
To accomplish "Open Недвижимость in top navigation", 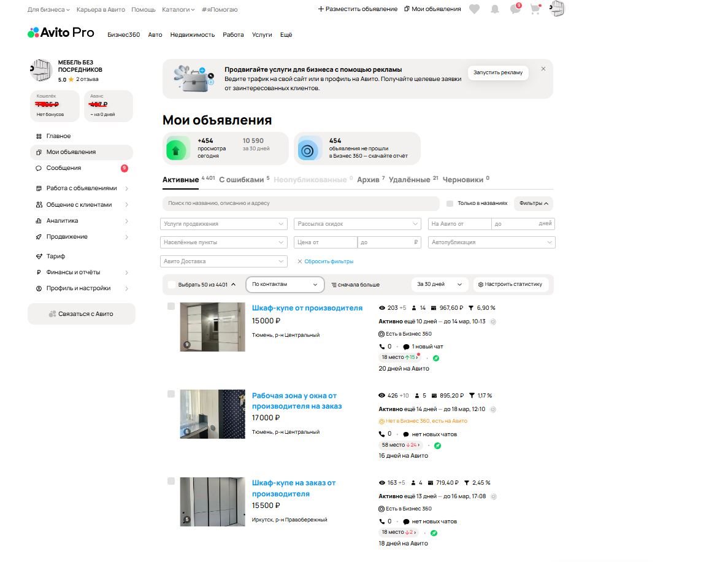I will click(x=192, y=35).
